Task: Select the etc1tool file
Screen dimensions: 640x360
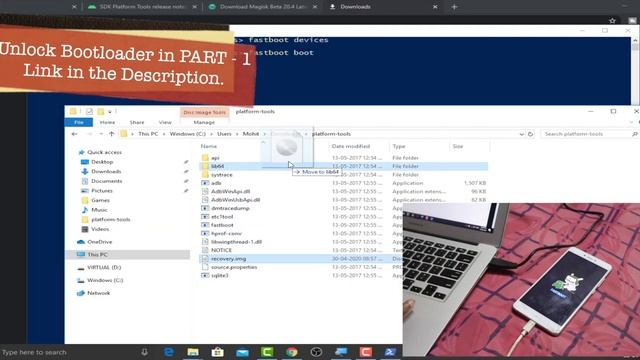Action: [222, 217]
